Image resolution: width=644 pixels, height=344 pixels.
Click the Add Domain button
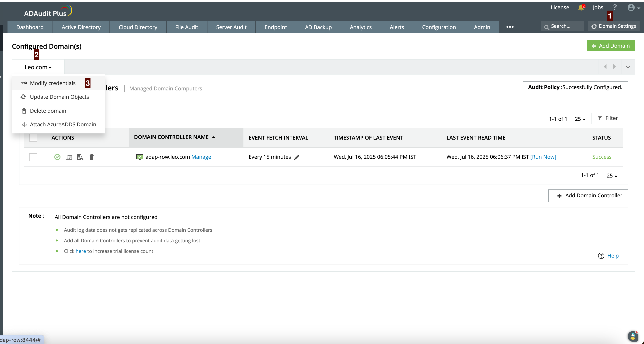[x=610, y=46]
